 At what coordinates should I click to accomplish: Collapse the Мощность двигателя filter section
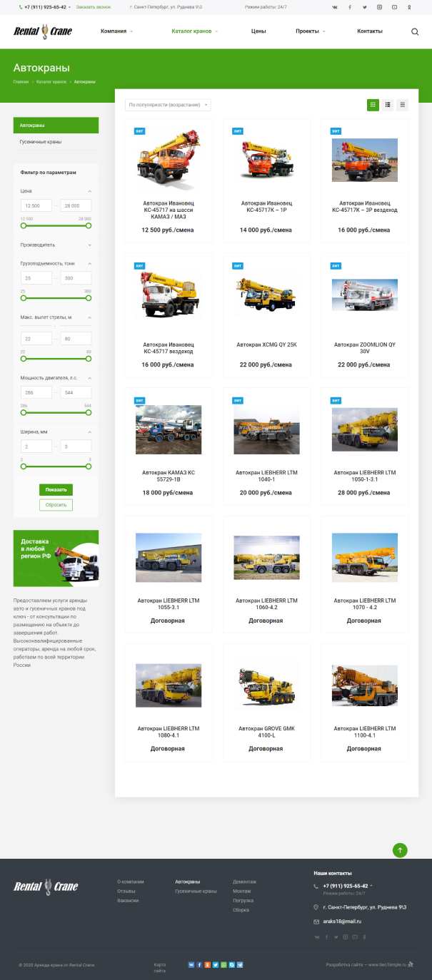tap(89, 377)
